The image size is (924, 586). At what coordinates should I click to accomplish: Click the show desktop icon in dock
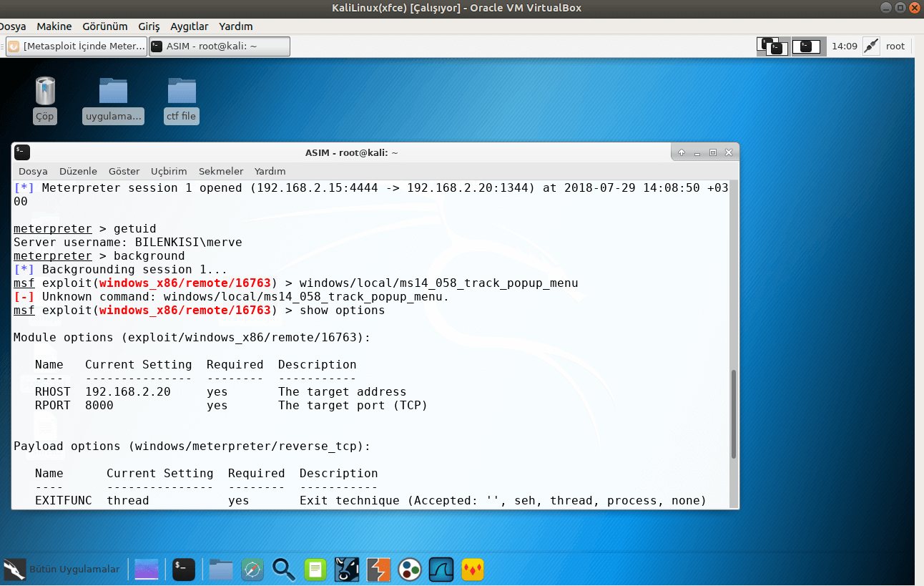(147, 570)
